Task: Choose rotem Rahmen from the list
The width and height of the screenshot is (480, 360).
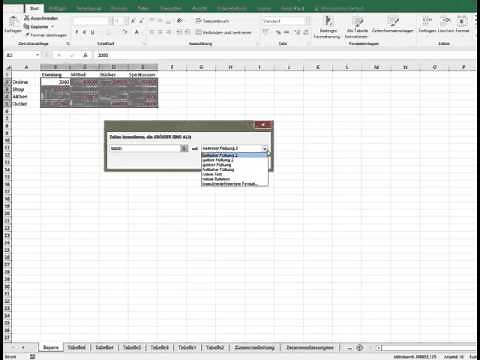Action: pos(234,179)
